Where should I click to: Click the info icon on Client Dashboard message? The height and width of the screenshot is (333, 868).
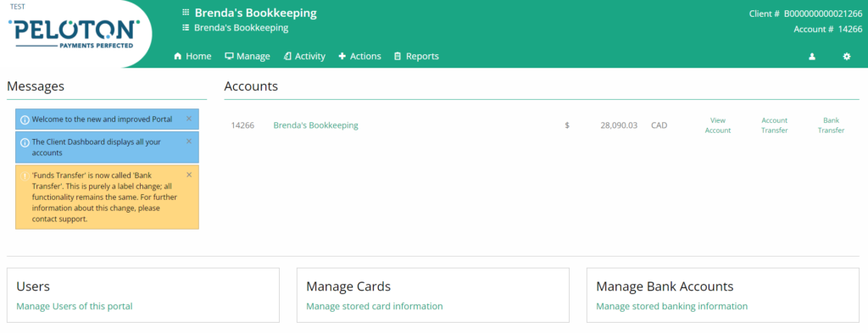click(25, 142)
